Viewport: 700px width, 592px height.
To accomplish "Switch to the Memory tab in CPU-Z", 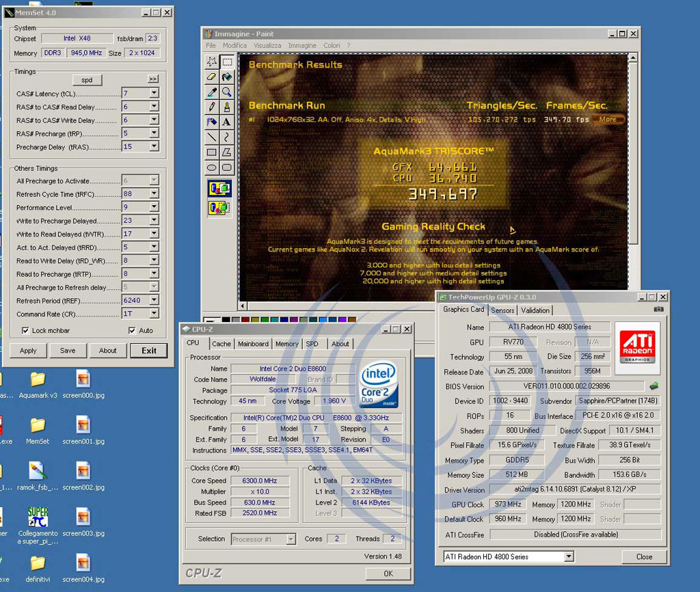I will click(x=286, y=344).
